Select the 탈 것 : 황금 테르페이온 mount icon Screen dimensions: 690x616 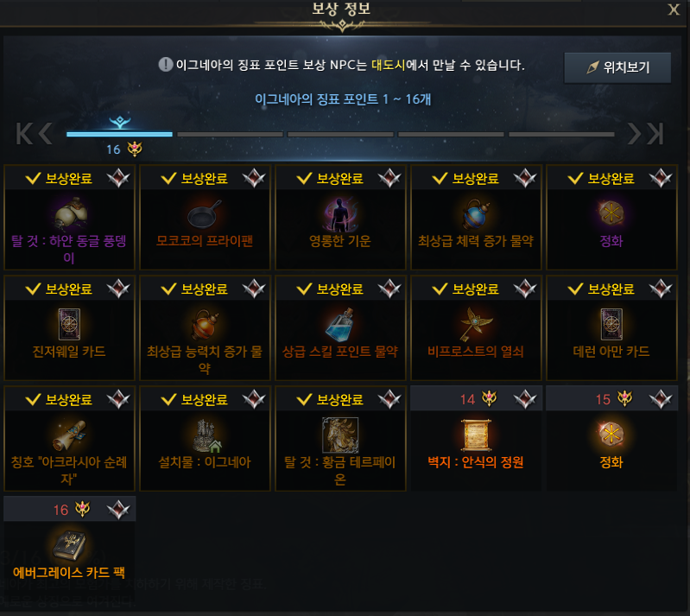(x=340, y=435)
